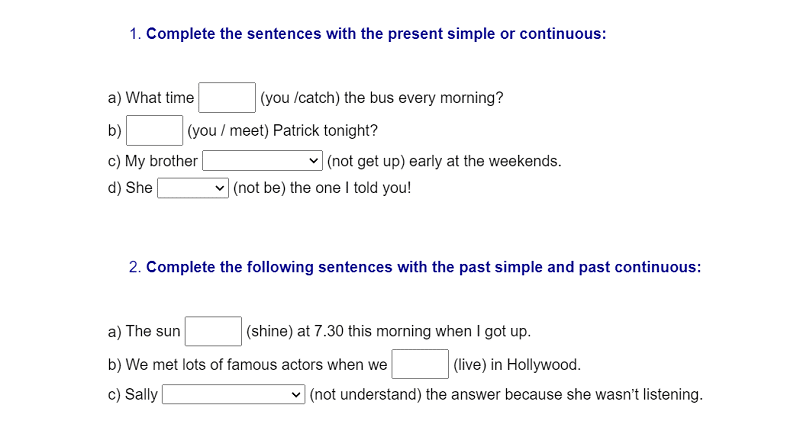The width and height of the screenshot is (800, 437).
Task: Focus the "(you / meet)" answer box
Action: point(155,131)
